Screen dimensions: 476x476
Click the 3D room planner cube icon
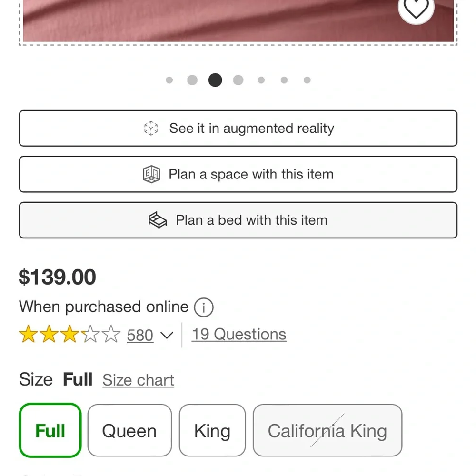pos(151,174)
